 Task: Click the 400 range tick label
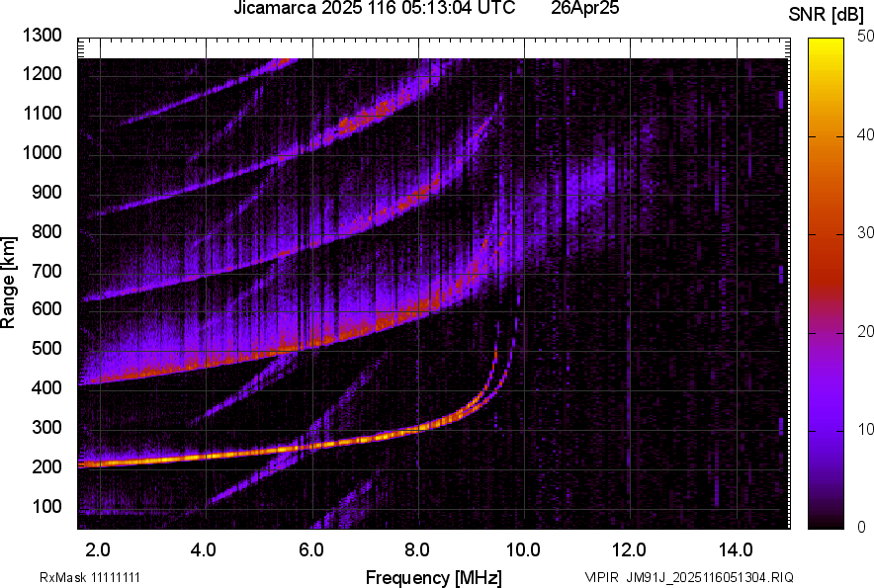click(46, 387)
